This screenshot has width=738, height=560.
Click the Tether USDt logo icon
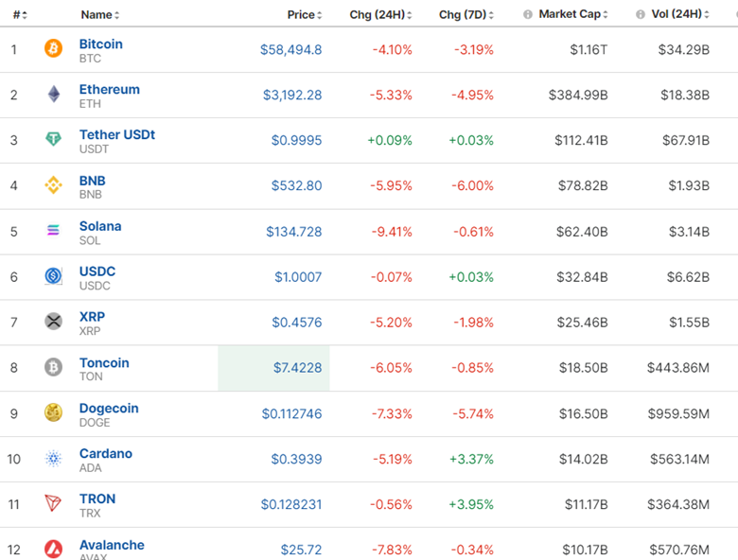(53, 139)
